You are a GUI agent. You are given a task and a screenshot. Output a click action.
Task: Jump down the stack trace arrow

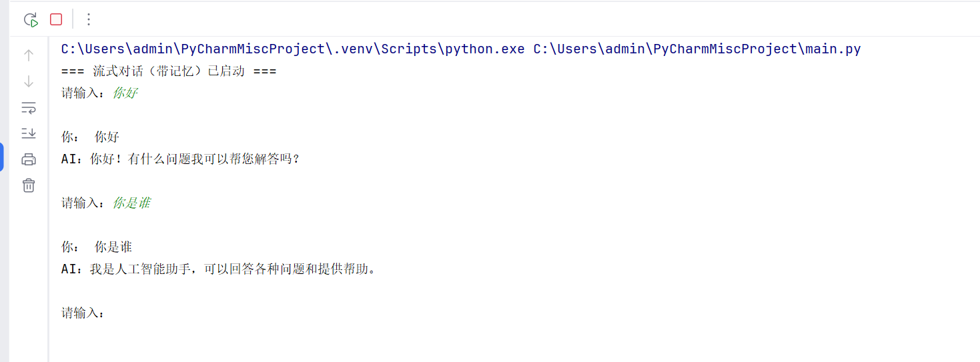[x=29, y=81]
